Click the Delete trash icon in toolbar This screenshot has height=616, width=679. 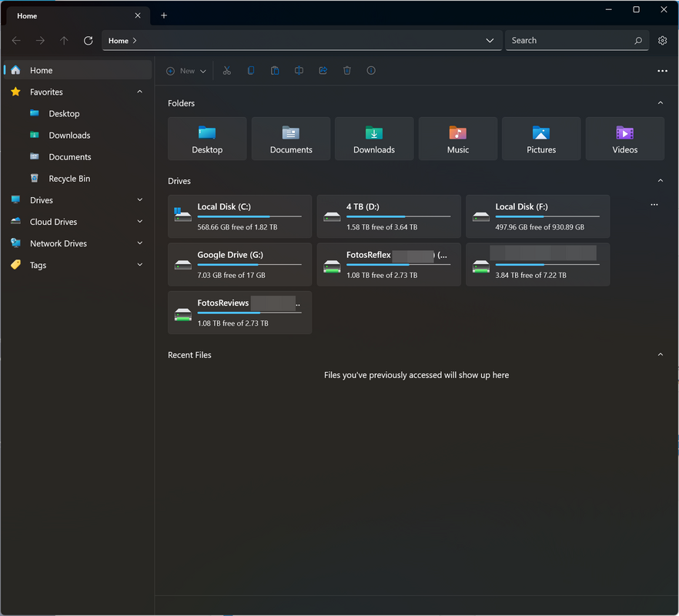coord(347,71)
